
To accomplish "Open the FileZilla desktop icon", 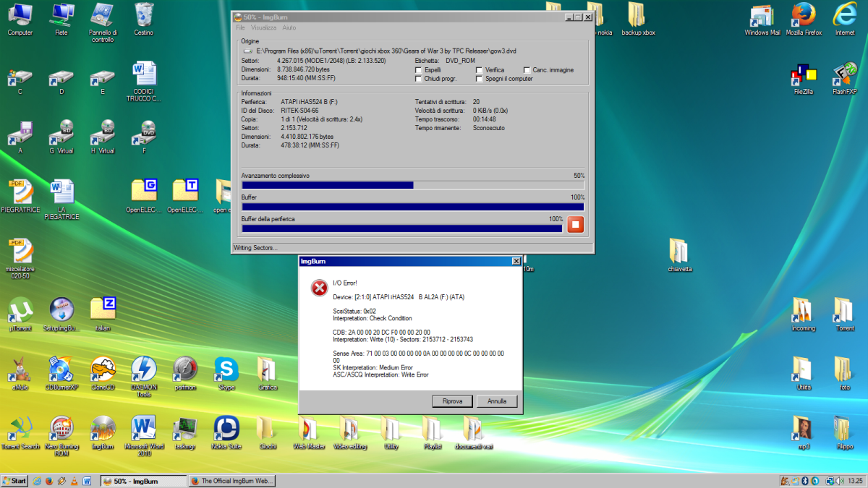I will (803, 76).
